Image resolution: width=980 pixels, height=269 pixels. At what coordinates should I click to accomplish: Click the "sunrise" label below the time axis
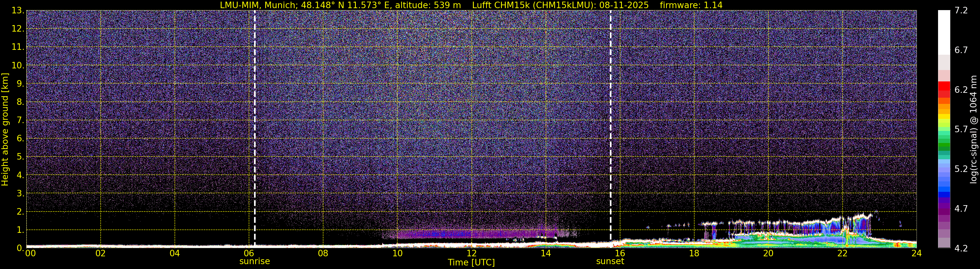click(x=254, y=262)
